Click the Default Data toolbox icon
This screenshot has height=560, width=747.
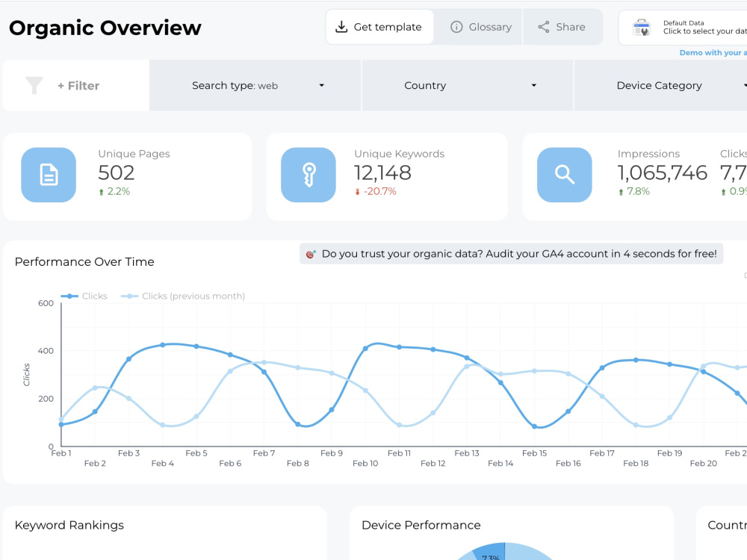tap(641, 26)
